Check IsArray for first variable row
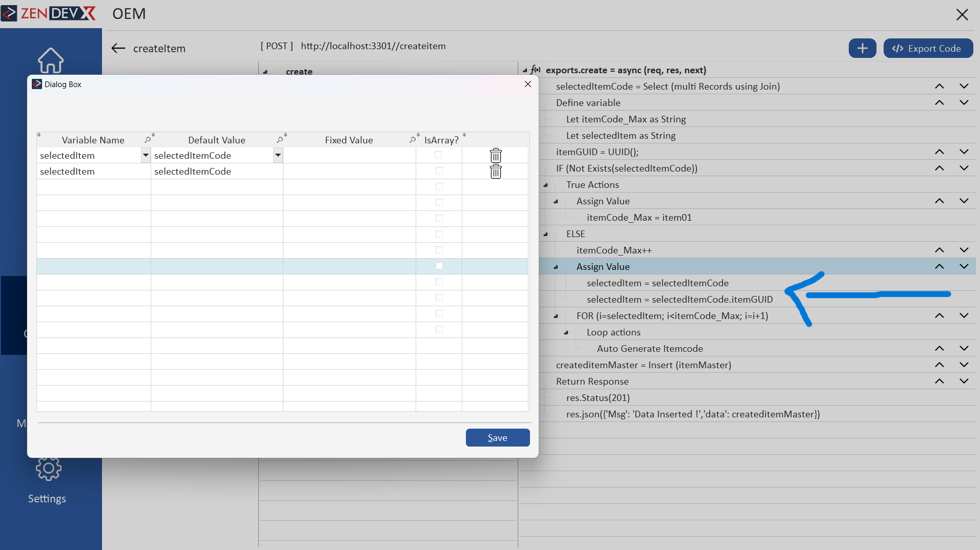This screenshot has width=980, height=550. click(x=438, y=155)
